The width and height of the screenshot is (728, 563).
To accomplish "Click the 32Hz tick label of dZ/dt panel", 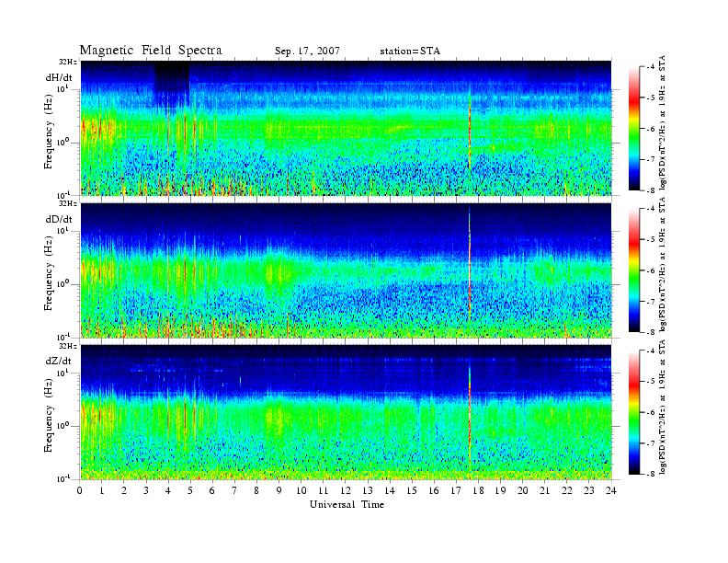I will tap(67, 346).
